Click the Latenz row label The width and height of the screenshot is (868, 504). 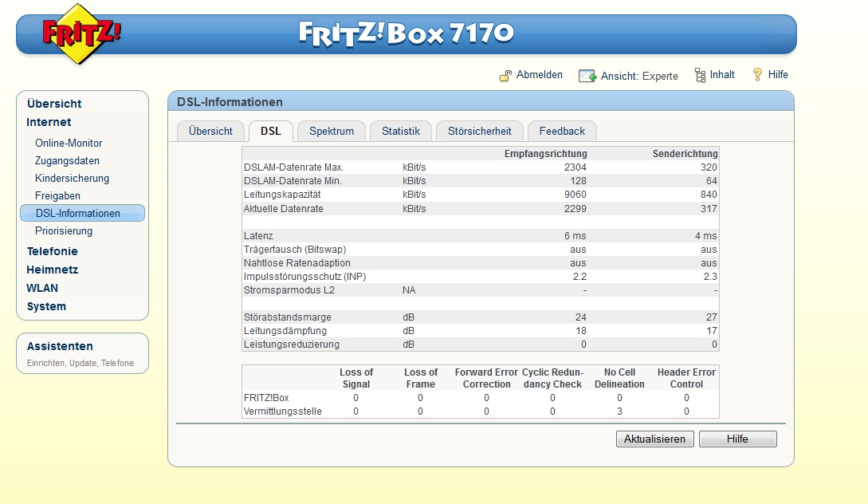pyautogui.click(x=258, y=236)
